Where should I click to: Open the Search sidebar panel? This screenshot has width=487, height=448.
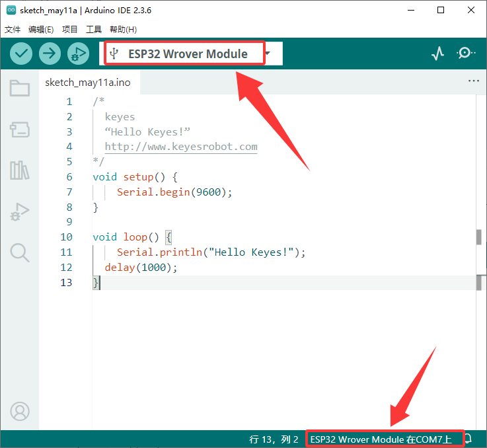pos(20,253)
